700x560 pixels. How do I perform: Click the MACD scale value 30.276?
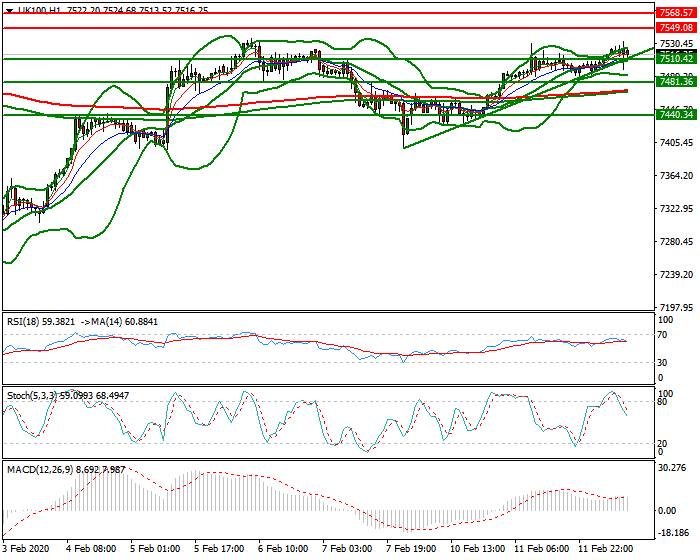point(672,468)
